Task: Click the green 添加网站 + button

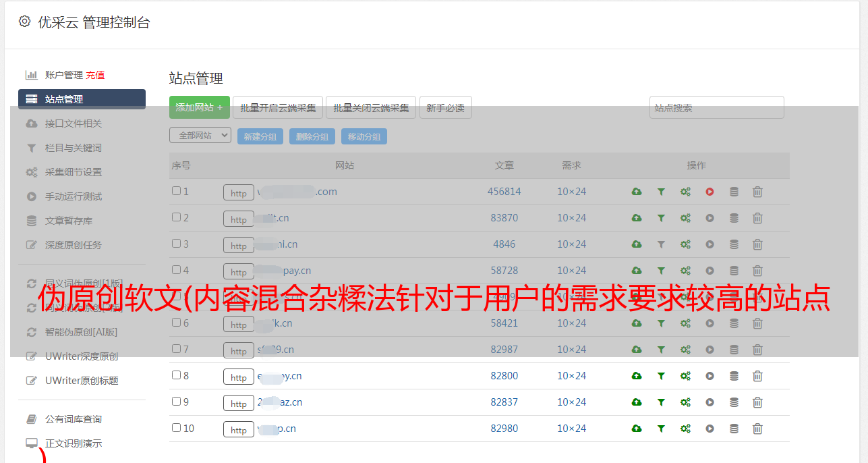Action: (200, 107)
